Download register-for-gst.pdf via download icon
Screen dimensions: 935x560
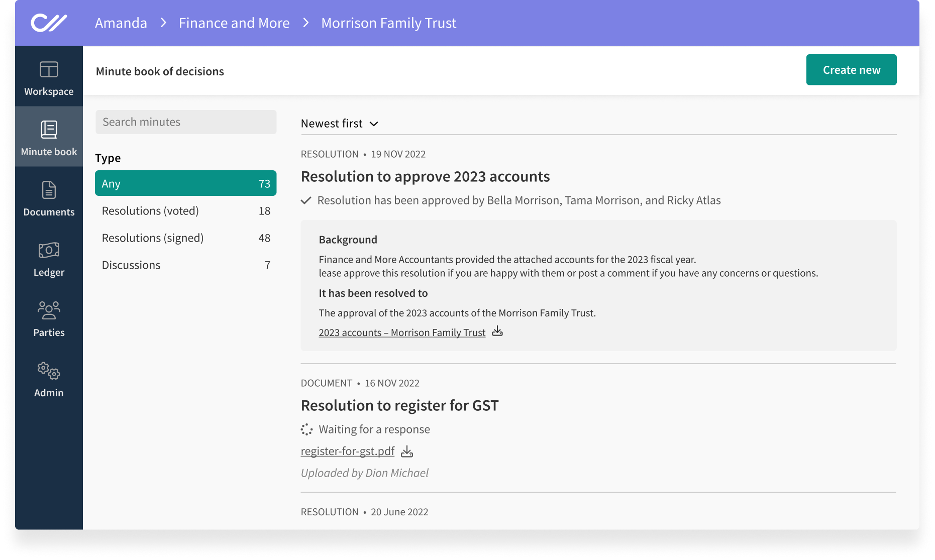[x=407, y=452]
